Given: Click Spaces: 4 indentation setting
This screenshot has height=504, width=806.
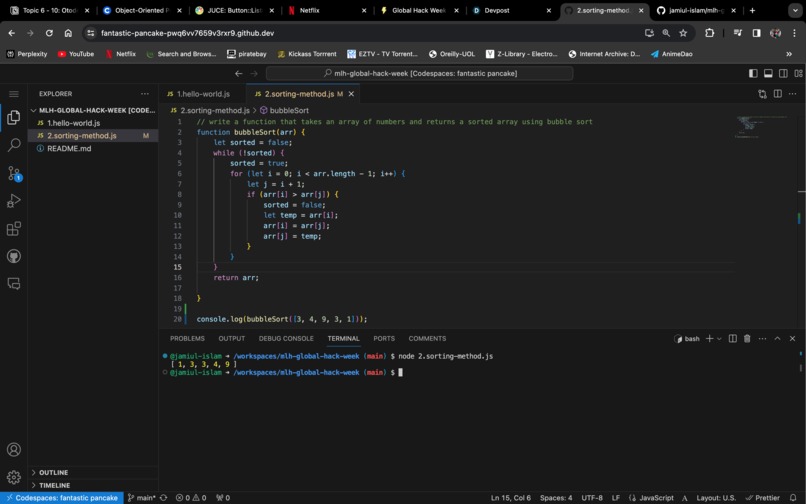Looking at the screenshot, I should (x=556, y=497).
